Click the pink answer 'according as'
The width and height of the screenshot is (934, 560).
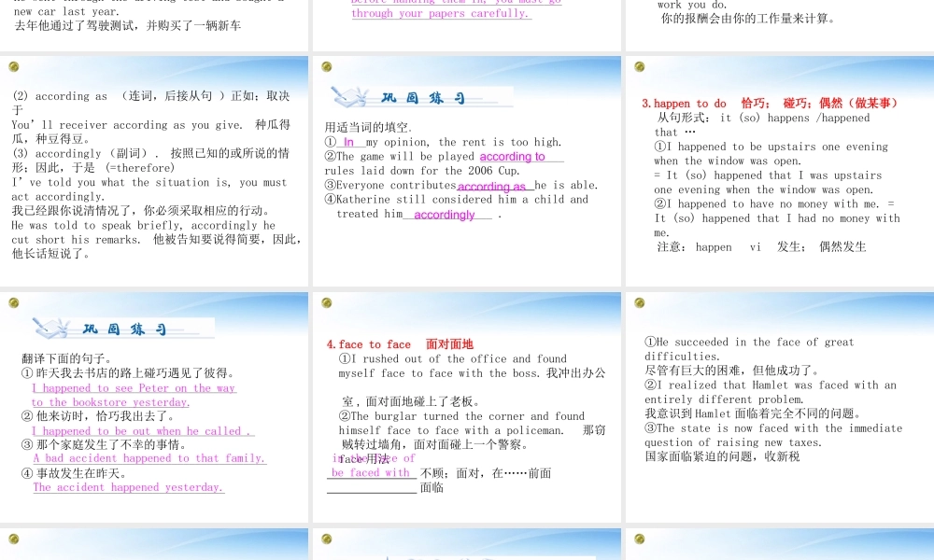tap(491, 187)
